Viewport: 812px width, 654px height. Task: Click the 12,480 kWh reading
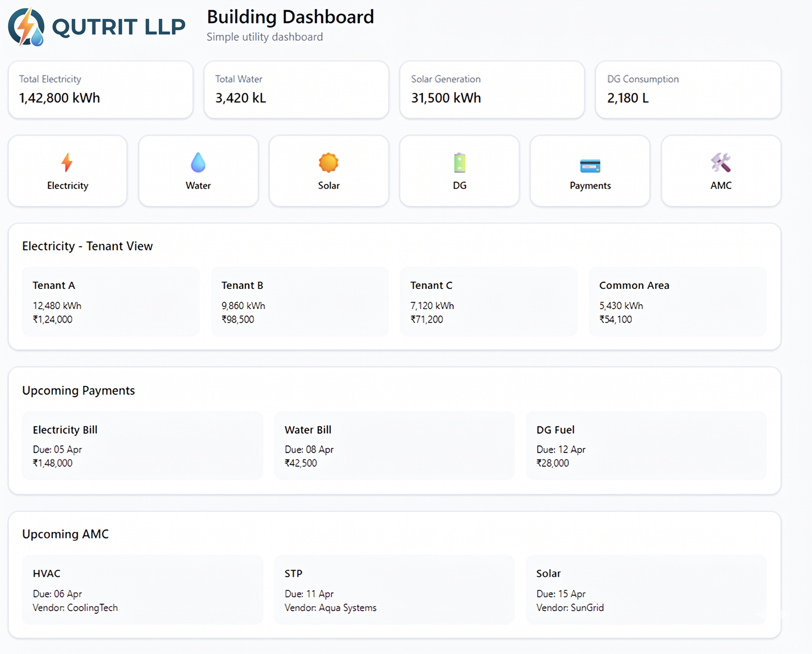(x=57, y=306)
